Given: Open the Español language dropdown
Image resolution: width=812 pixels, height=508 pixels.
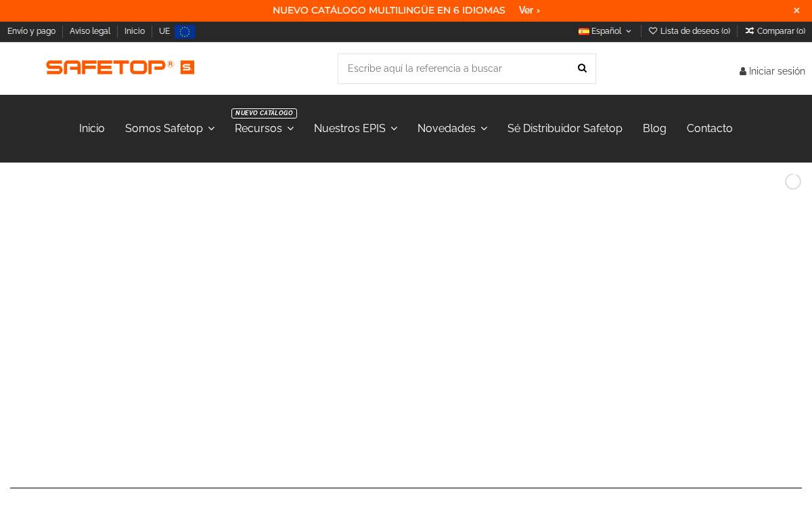Looking at the screenshot, I should [x=606, y=31].
